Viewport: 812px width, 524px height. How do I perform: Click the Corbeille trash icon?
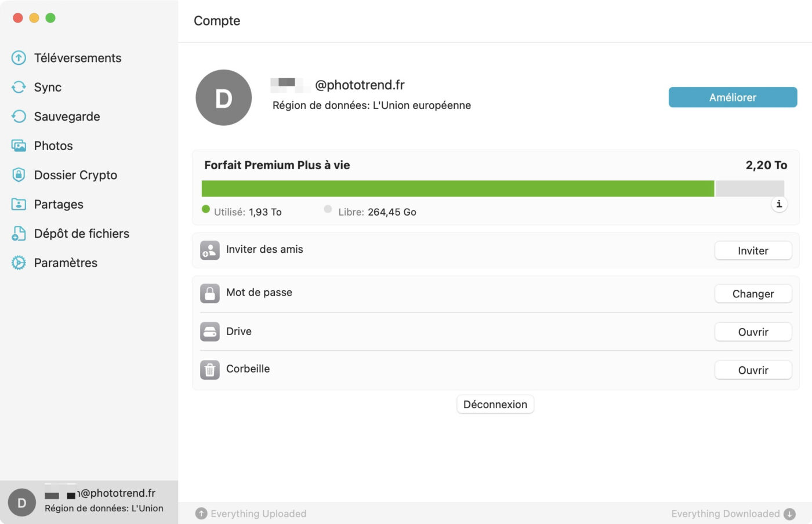click(x=210, y=369)
